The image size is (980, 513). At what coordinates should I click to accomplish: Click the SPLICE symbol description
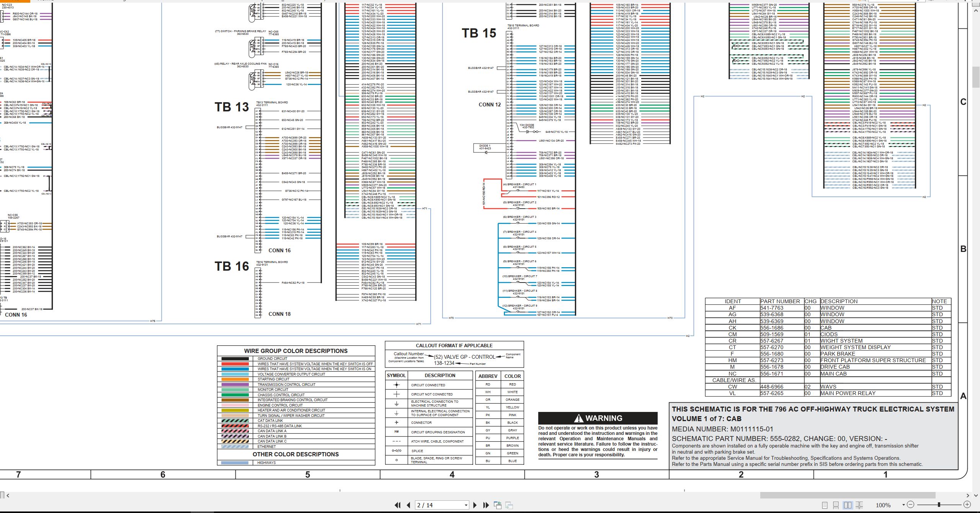tap(417, 451)
